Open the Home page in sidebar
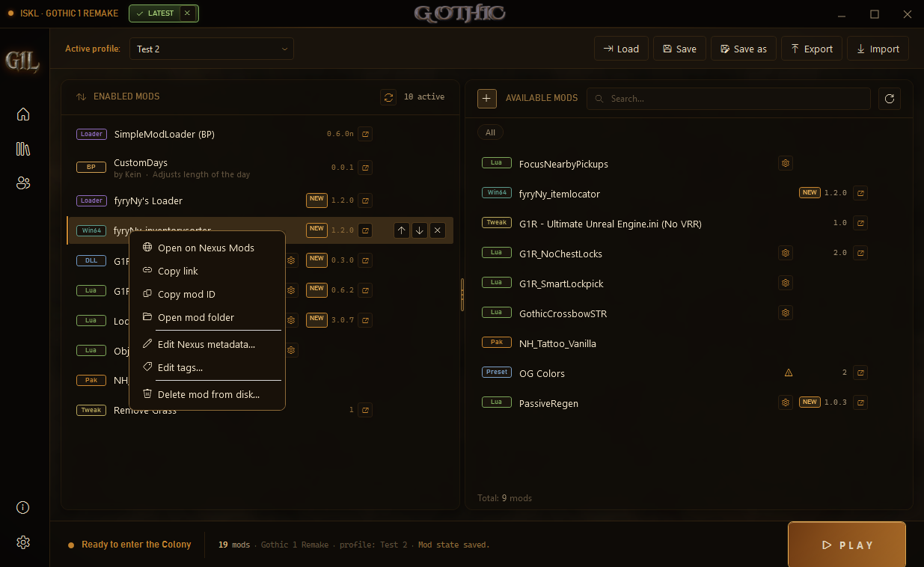 tap(23, 114)
